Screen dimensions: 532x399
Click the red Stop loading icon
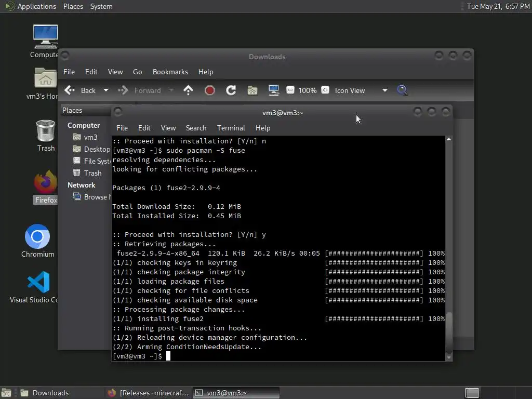[210, 90]
